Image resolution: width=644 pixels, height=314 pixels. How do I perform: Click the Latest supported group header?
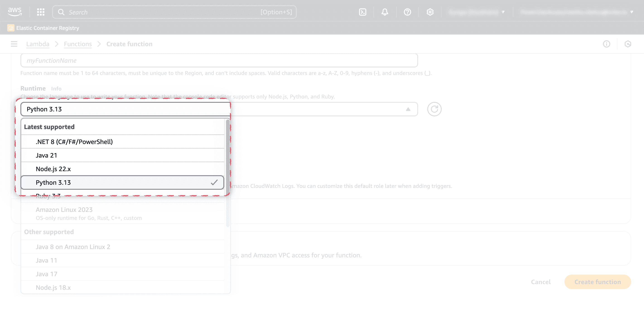pyautogui.click(x=49, y=127)
